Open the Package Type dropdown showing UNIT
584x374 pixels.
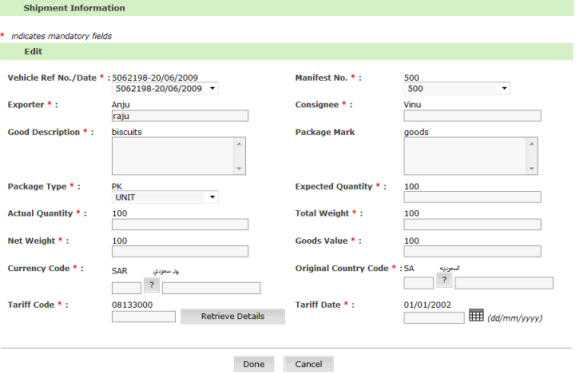click(165, 197)
